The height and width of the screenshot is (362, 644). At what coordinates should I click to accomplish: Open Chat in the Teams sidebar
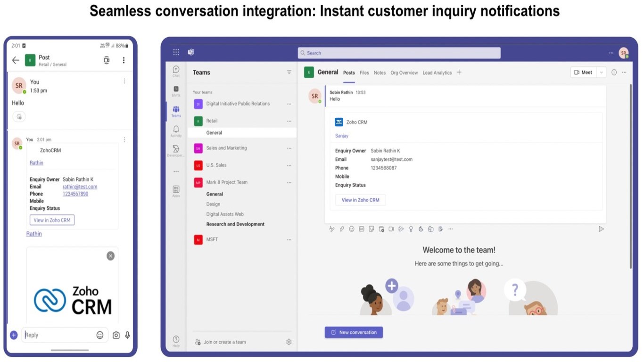tap(176, 71)
